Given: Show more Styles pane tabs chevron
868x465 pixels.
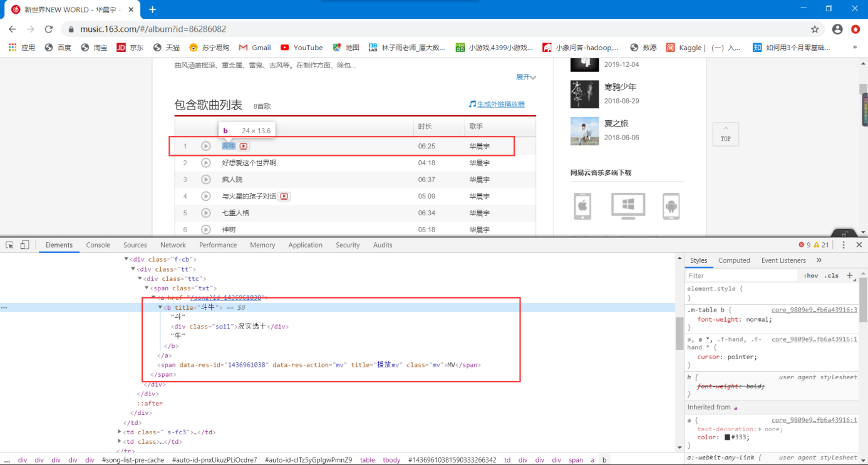Looking at the screenshot, I should click(819, 260).
